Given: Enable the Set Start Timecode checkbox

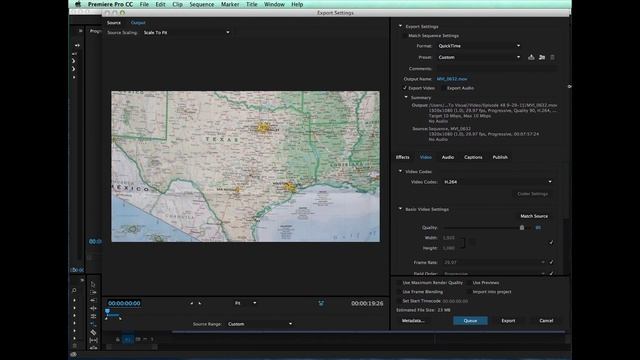Looking at the screenshot, I should 398,301.
